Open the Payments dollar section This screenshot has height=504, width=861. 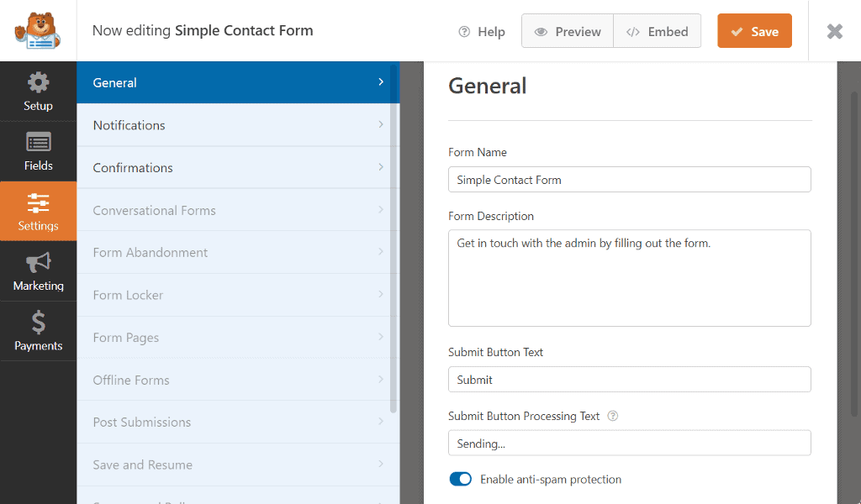click(x=38, y=323)
